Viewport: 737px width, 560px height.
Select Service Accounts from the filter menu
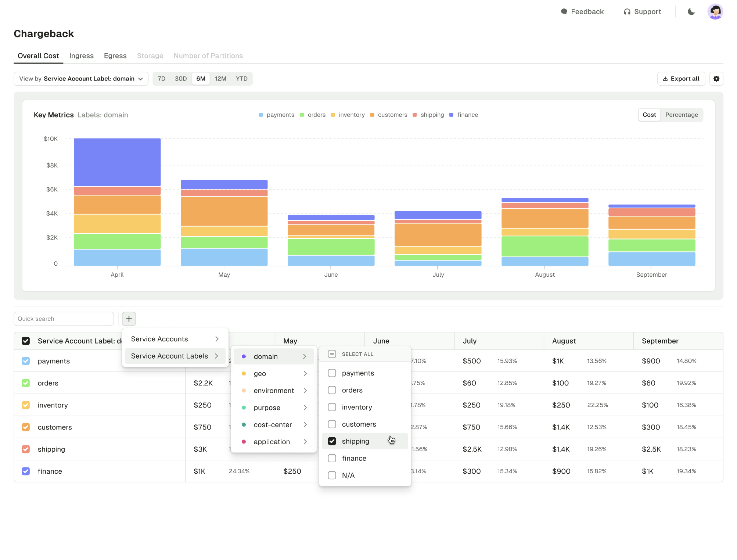click(160, 338)
